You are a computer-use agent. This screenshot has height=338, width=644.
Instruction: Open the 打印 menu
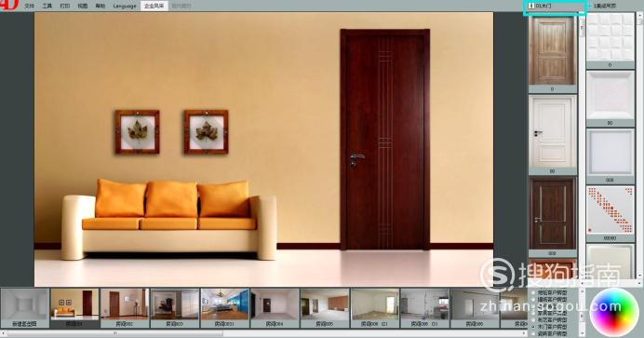tap(65, 7)
